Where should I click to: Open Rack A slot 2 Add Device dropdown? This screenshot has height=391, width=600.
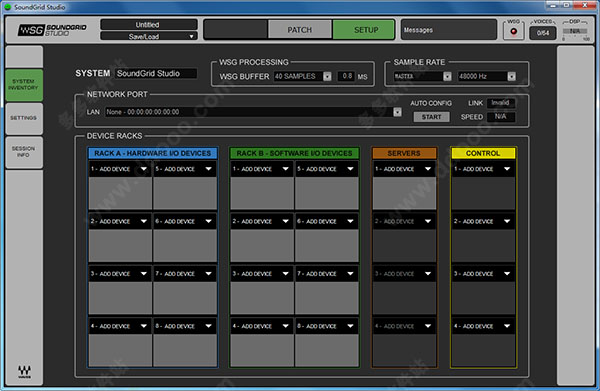(119, 221)
